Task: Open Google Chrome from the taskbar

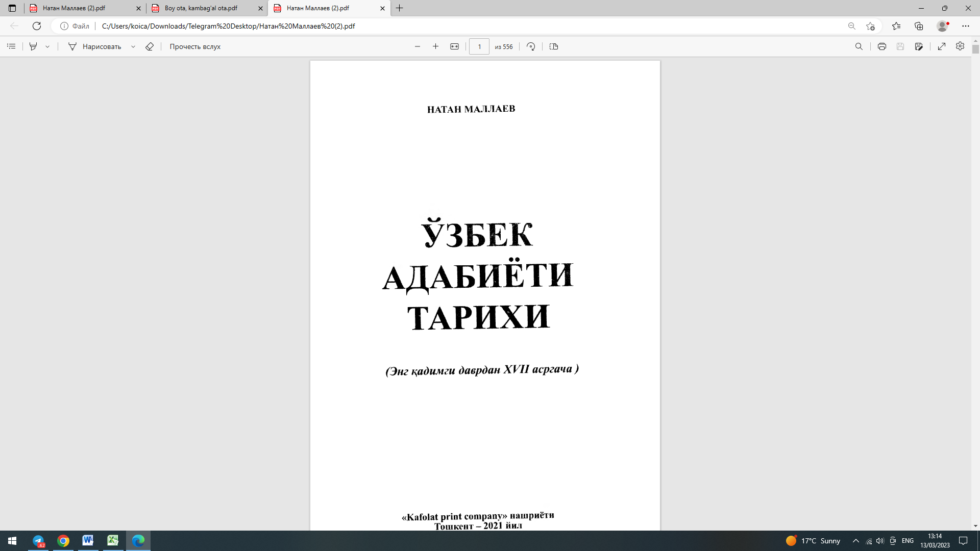Action: click(x=63, y=541)
